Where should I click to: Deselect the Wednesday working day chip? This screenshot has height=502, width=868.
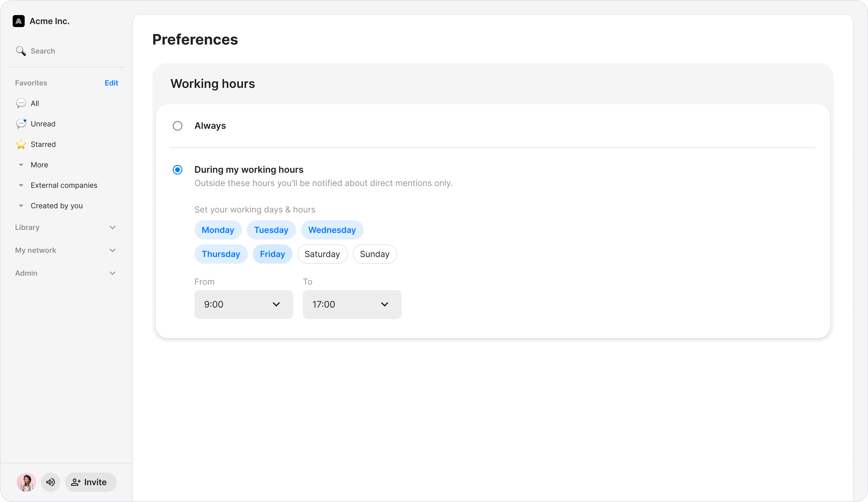tap(332, 230)
